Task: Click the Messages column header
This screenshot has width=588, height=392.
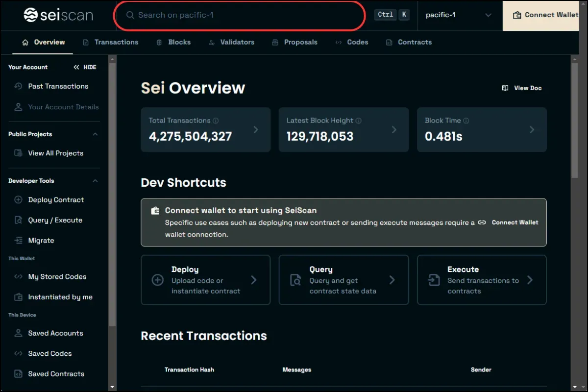Action: 297,370
